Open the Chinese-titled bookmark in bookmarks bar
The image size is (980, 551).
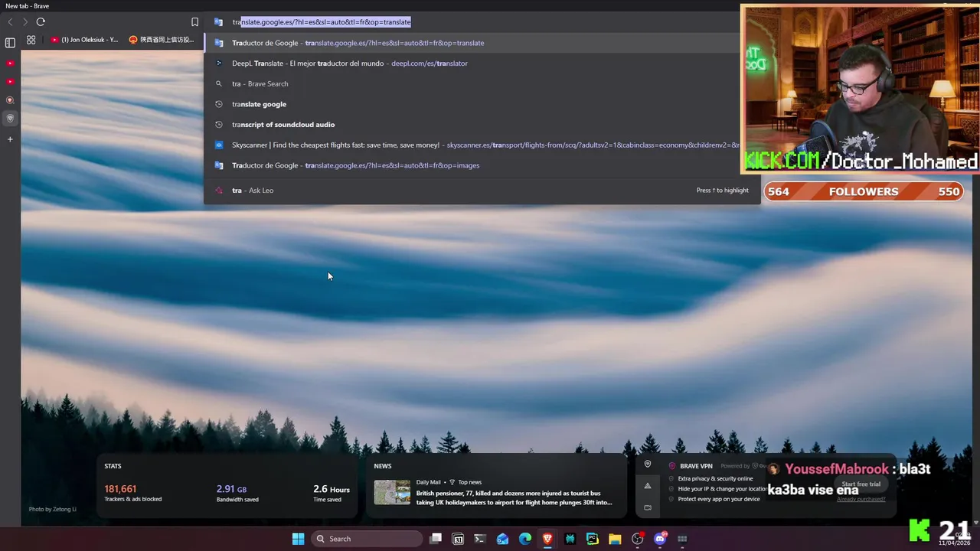162,40
